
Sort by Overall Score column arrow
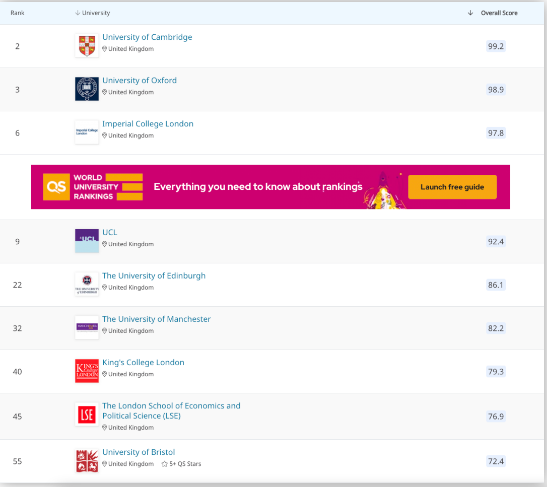(x=470, y=13)
